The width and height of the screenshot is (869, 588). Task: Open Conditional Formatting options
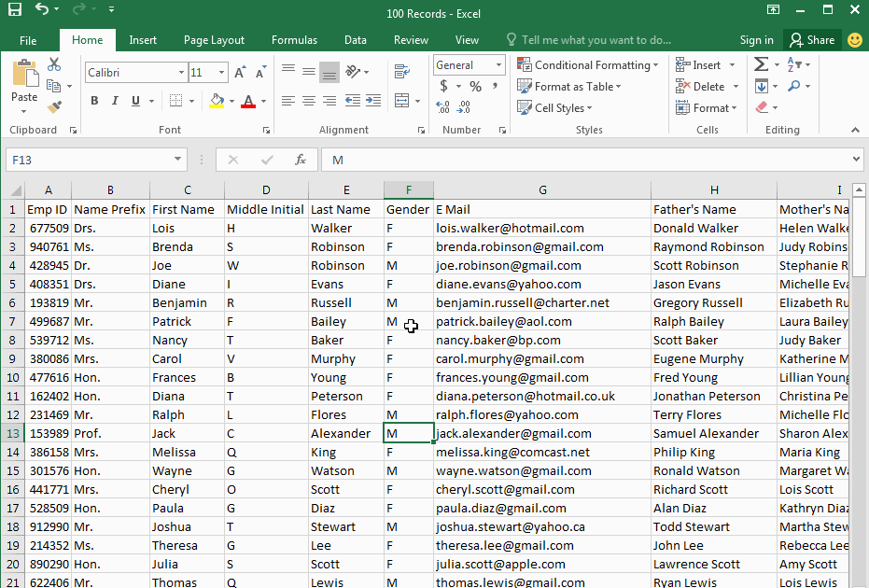pos(588,65)
